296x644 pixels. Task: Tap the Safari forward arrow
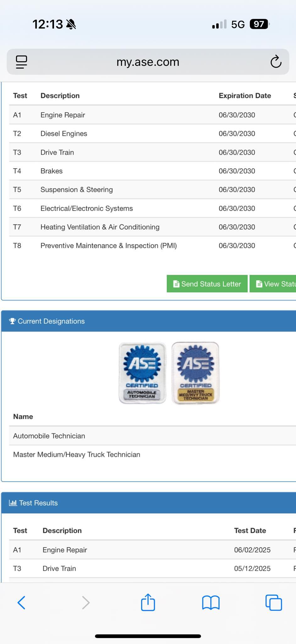tap(86, 602)
